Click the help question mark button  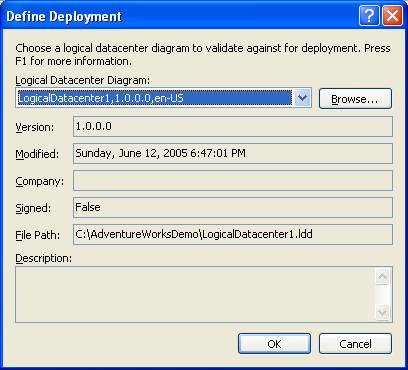(369, 15)
